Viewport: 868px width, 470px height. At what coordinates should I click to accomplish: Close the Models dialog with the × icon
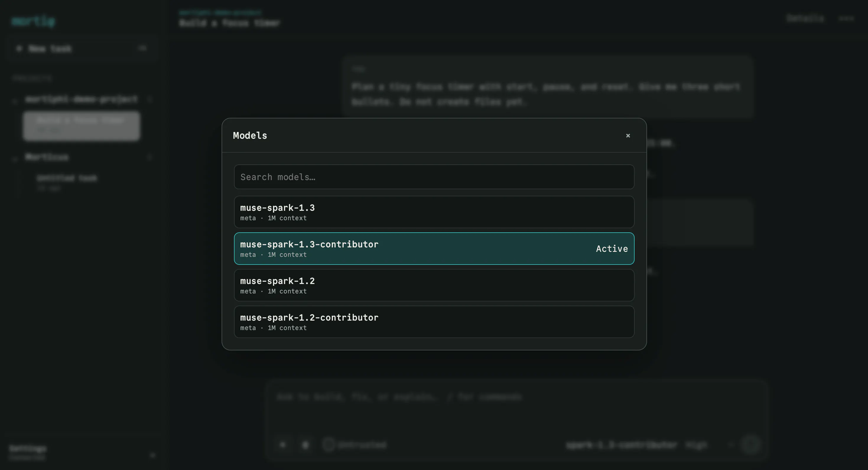tap(628, 136)
